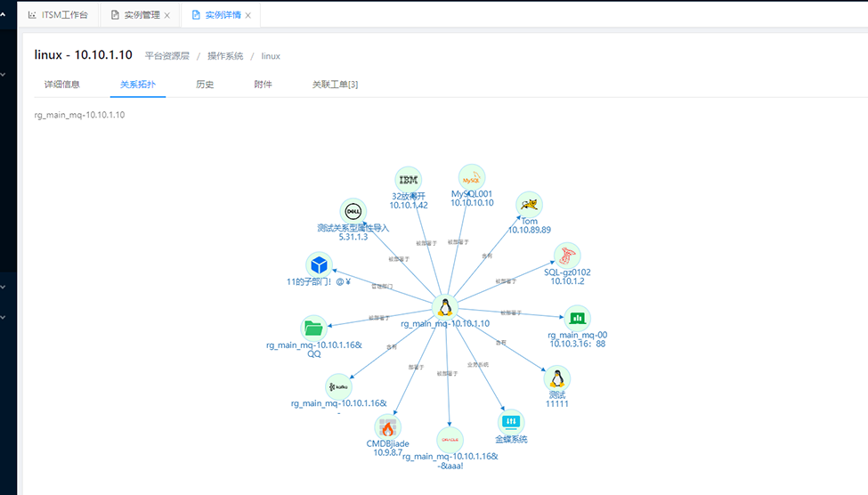
Task: Click the ITSM工作台 chart icon
Action: (x=32, y=15)
